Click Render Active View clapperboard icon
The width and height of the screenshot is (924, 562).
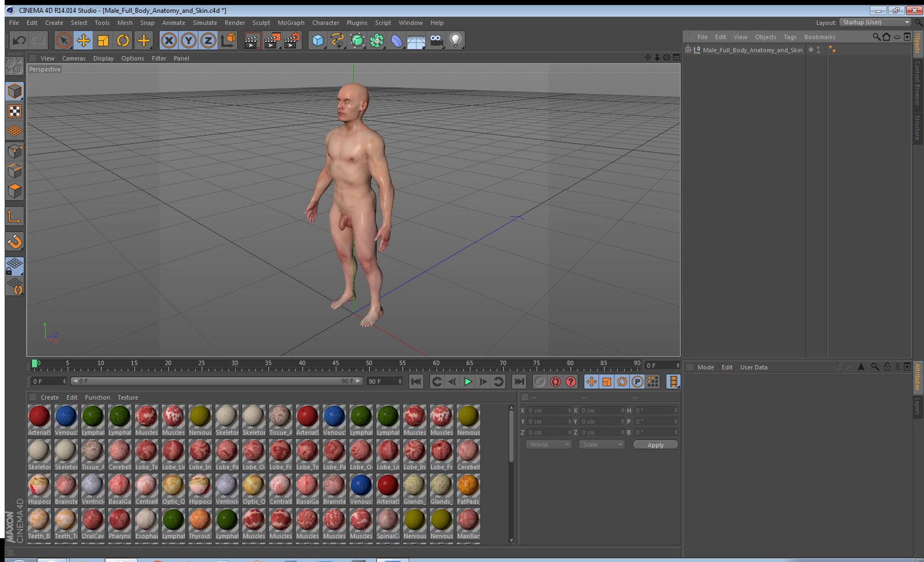point(252,41)
